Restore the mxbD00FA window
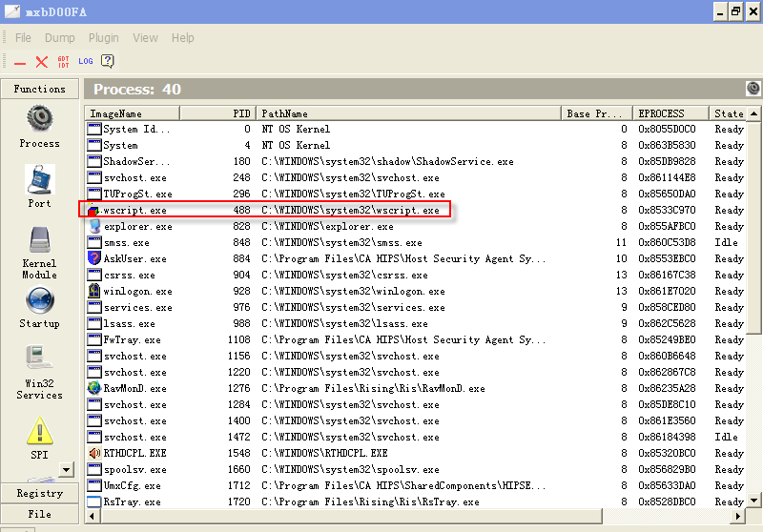The image size is (763, 532). [x=735, y=11]
